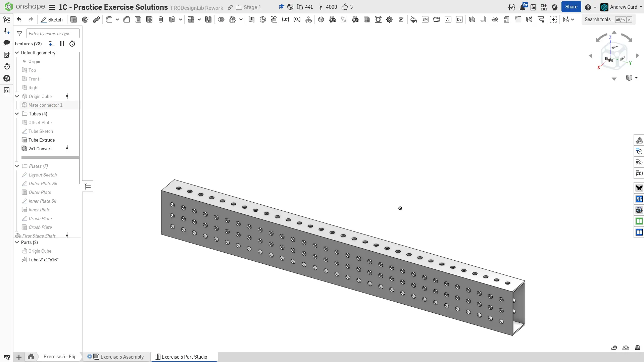
Task: Collapse the Default geometry group
Action: click(x=17, y=53)
